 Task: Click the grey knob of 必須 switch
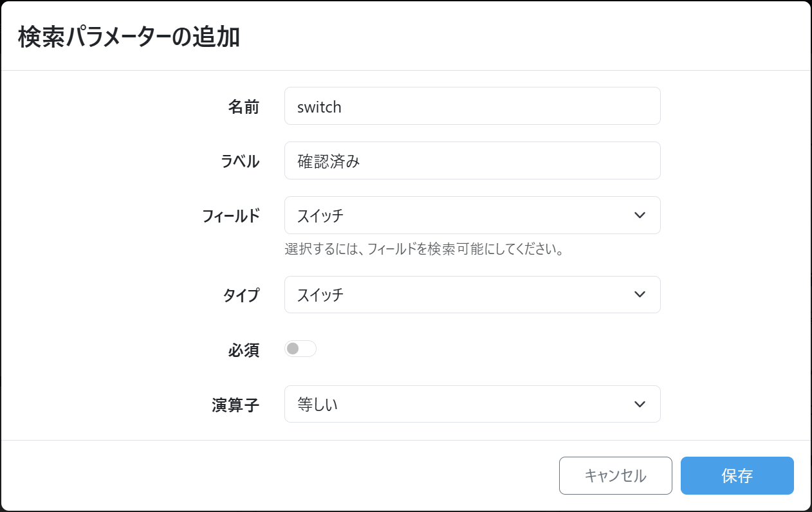293,349
